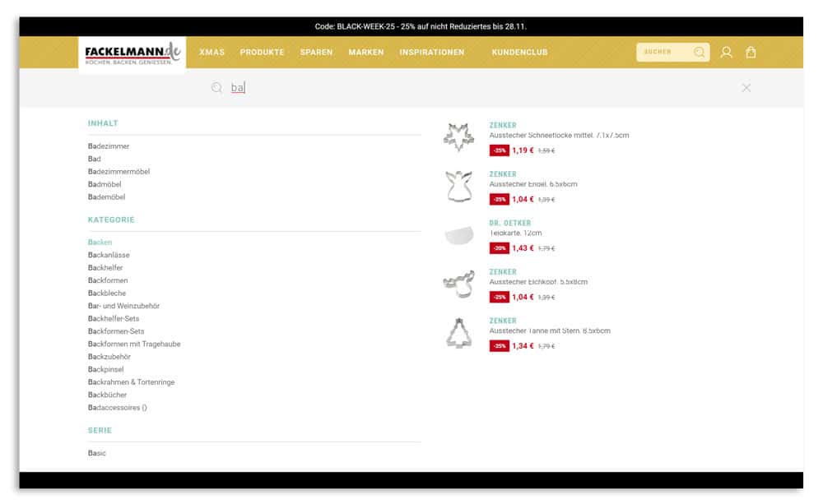Click the Fackelmann.de logo
This screenshot has width=823, height=504.
pyautogui.click(x=132, y=54)
